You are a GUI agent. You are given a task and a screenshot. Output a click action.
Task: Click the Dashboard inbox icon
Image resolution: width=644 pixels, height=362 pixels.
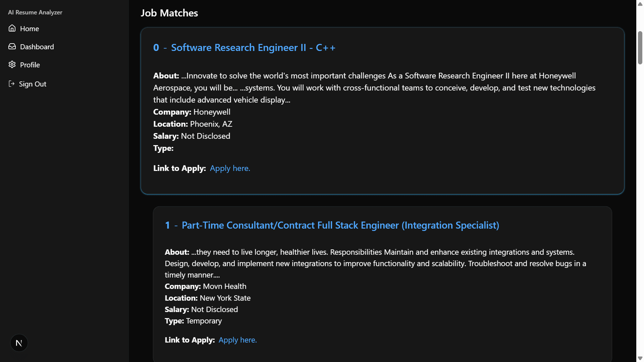click(x=12, y=46)
